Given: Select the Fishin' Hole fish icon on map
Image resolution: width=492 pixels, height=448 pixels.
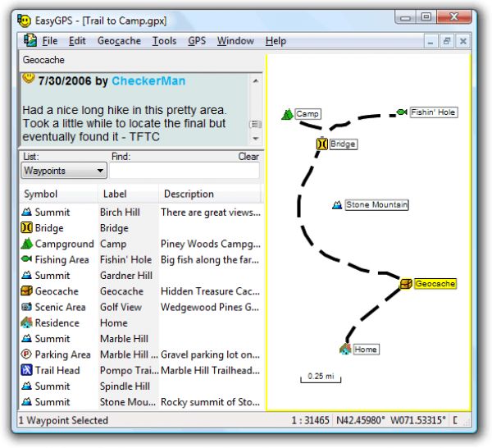Looking at the screenshot, I should [402, 112].
